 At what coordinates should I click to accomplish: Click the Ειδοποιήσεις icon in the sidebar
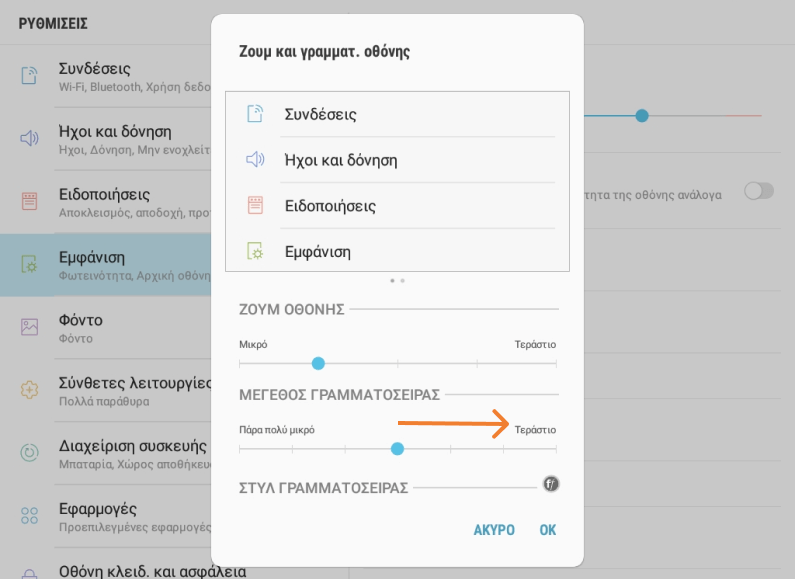[x=30, y=201]
